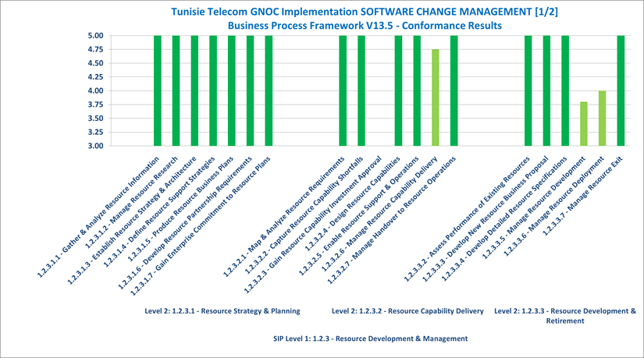Select label '1.2.3.1.5 - Produce Resource Business Plans'
The image size is (644, 358).
click(x=180, y=209)
